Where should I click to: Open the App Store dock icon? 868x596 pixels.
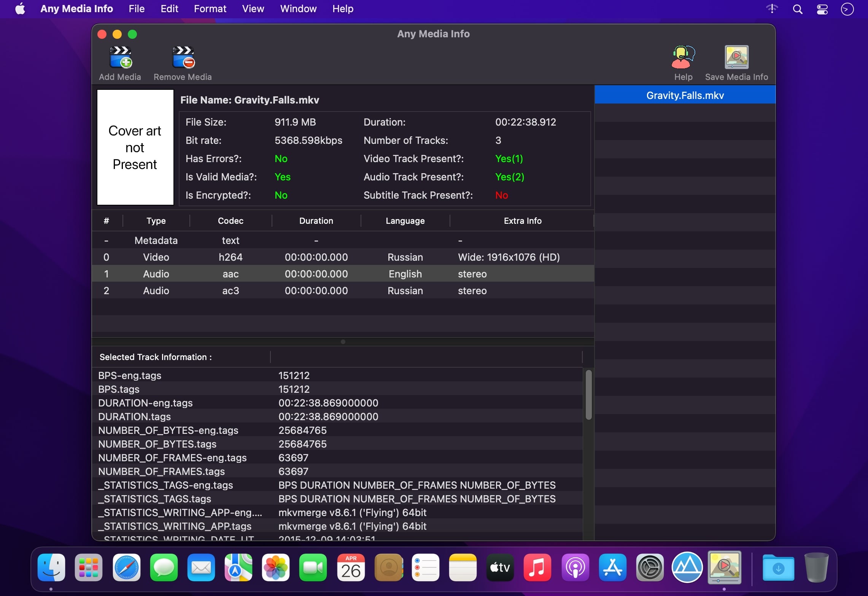(x=612, y=567)
